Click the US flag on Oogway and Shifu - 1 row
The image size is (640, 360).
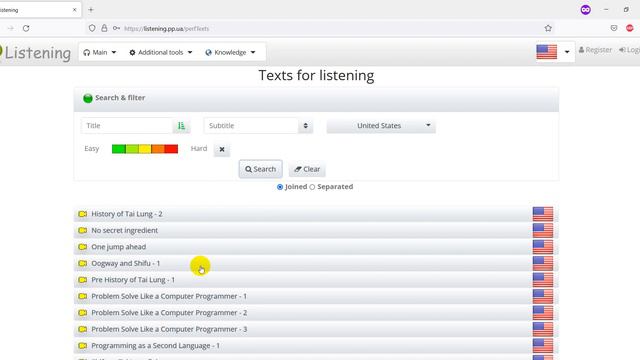[543, 263]
